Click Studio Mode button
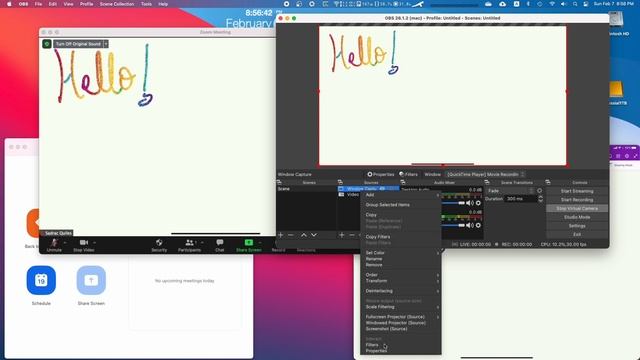640x360 pixels. tap(577, 217)
